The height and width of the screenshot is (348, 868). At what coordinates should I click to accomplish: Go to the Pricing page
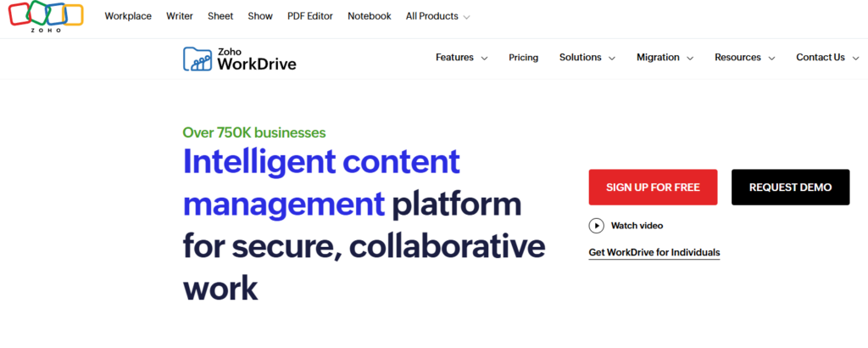523,57
